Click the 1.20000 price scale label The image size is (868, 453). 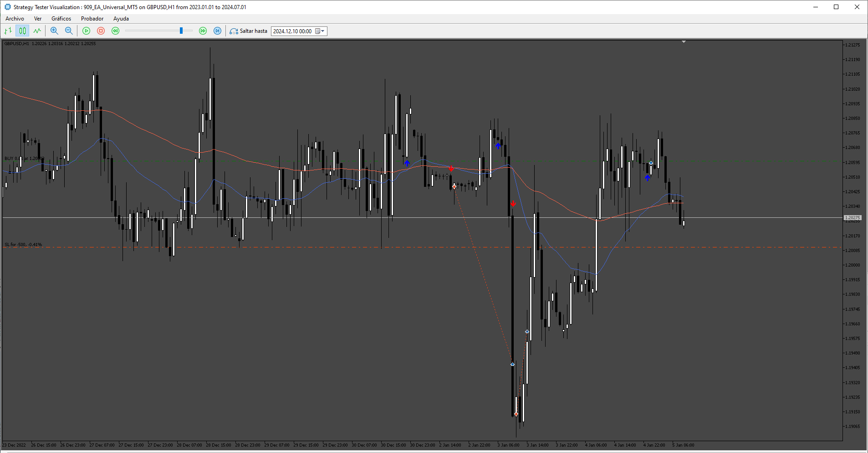point(853,265)
